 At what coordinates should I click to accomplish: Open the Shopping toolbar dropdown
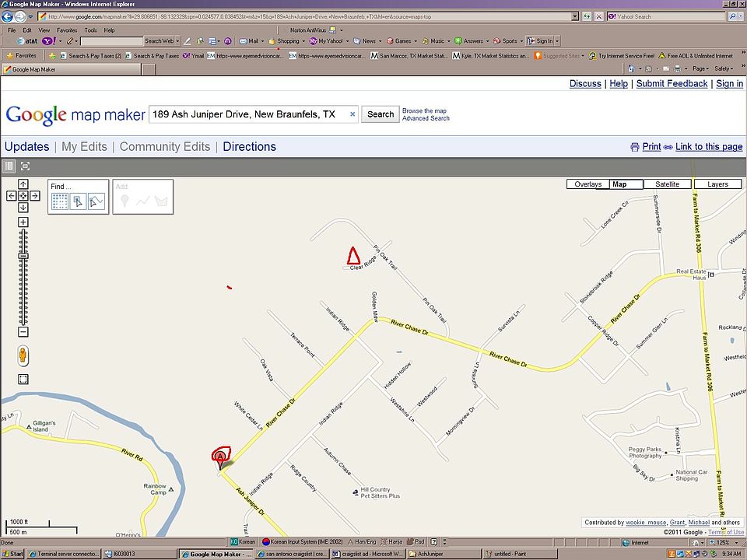point(303,41)
